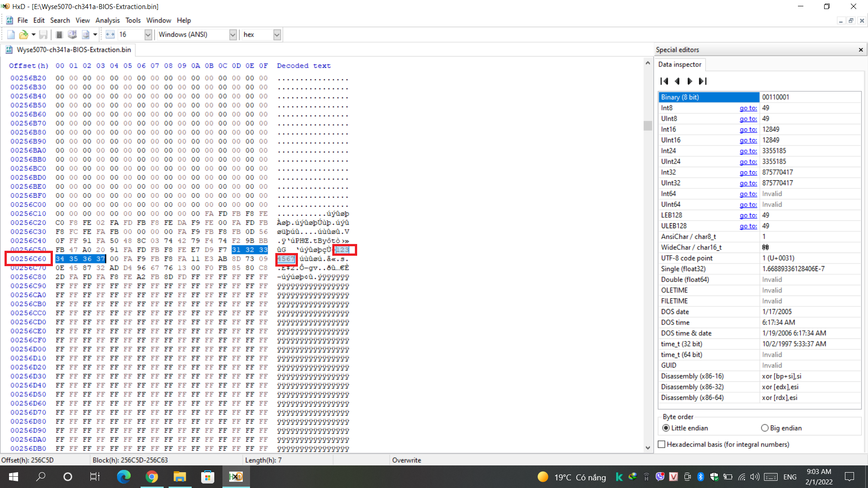
Task: Click the Open disk toolbar icon
Action: click(72, 35)
